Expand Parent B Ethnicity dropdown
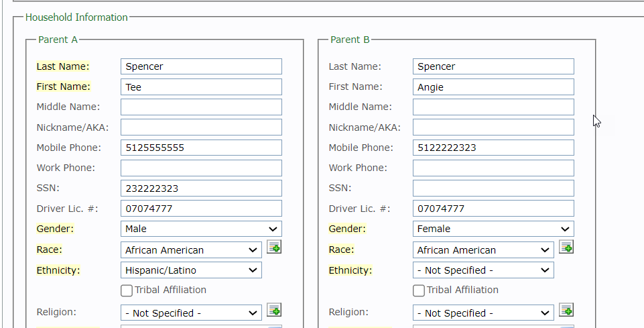This screenshot has height=328, width=644. [x=483, y=270]
